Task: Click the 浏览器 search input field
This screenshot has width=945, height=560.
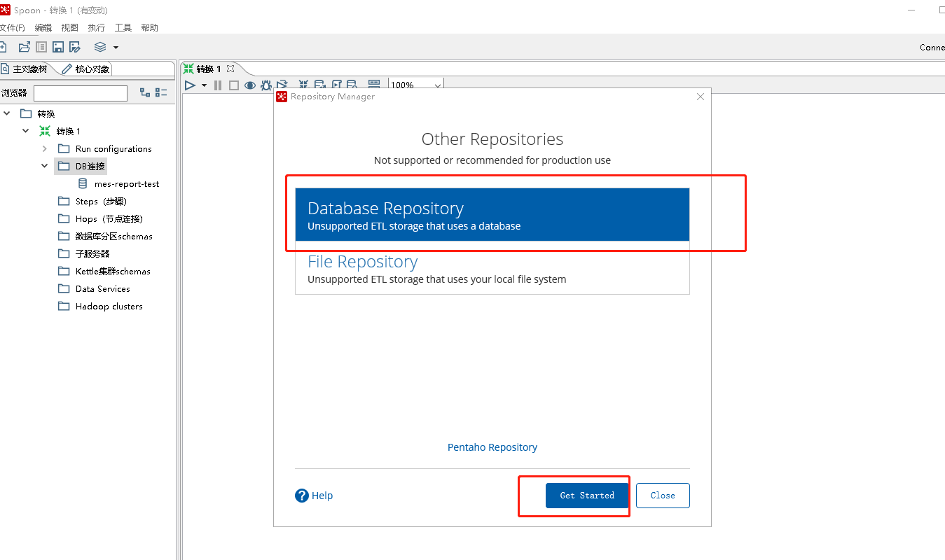Action: (81, 93)
